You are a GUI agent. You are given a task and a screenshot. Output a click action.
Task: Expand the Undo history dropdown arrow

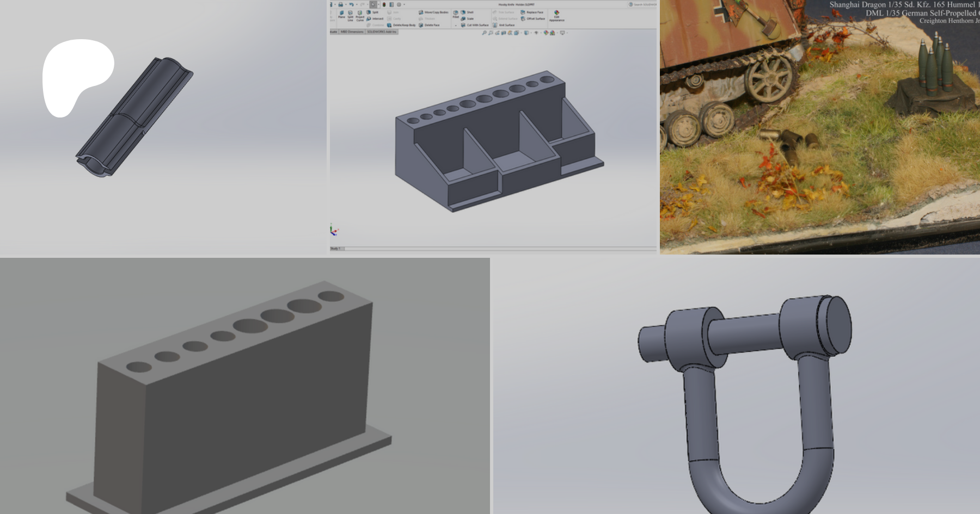(356, 4)
